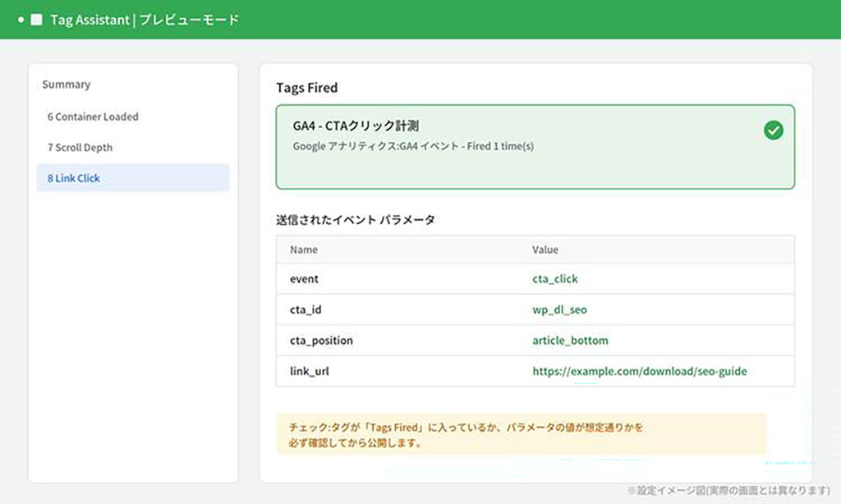Select the 8 Link Click event

[x=133, y=178]
